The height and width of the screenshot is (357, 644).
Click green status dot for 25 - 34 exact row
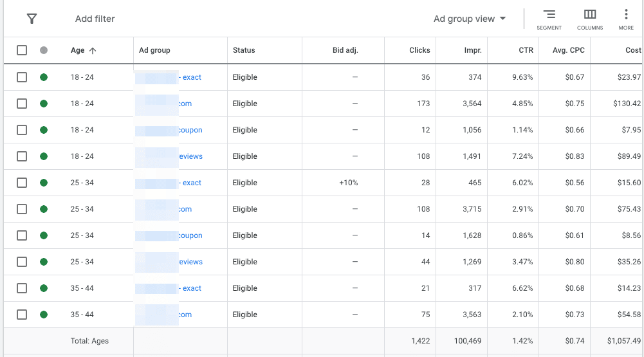(44, 183)
